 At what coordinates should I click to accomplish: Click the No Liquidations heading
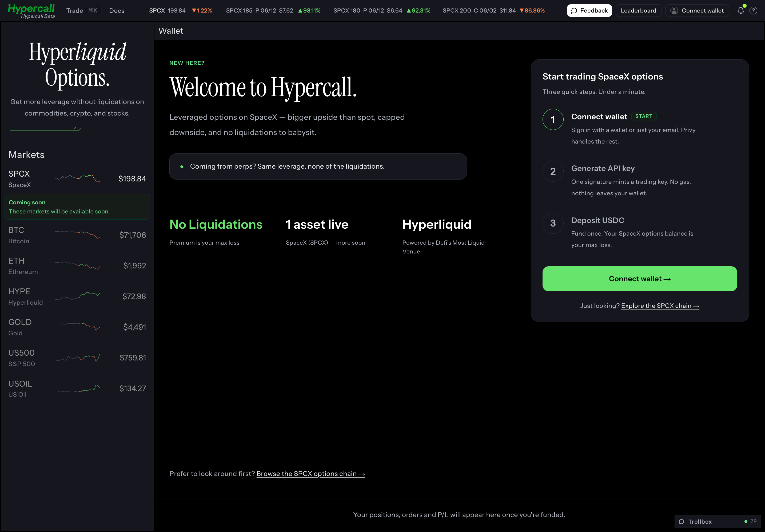216,224
